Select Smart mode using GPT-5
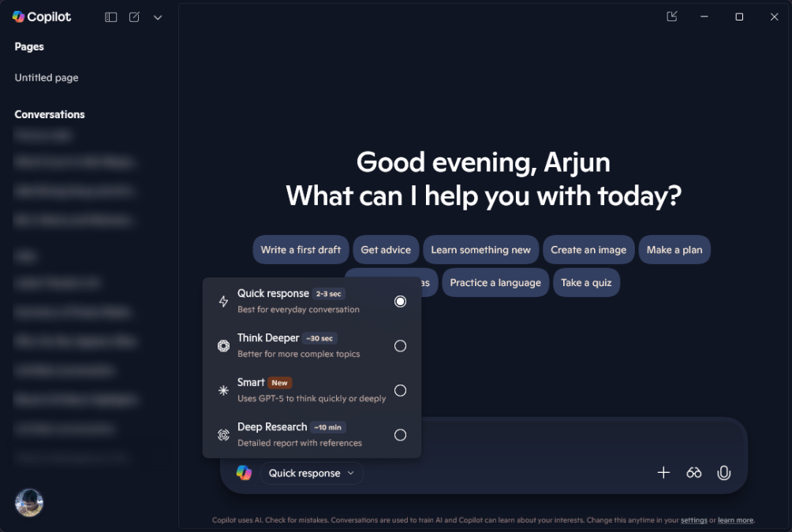The height and width of the screenshot is (532, 792). (400, 390)
